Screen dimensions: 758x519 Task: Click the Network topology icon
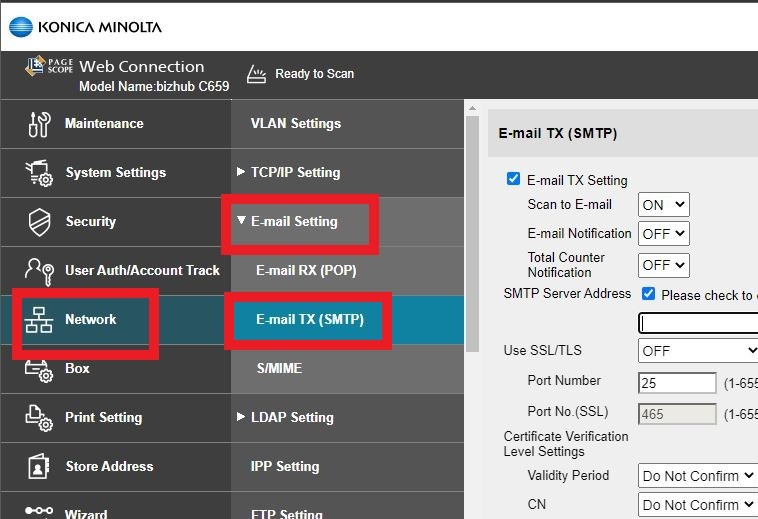[x=38, y=320]
